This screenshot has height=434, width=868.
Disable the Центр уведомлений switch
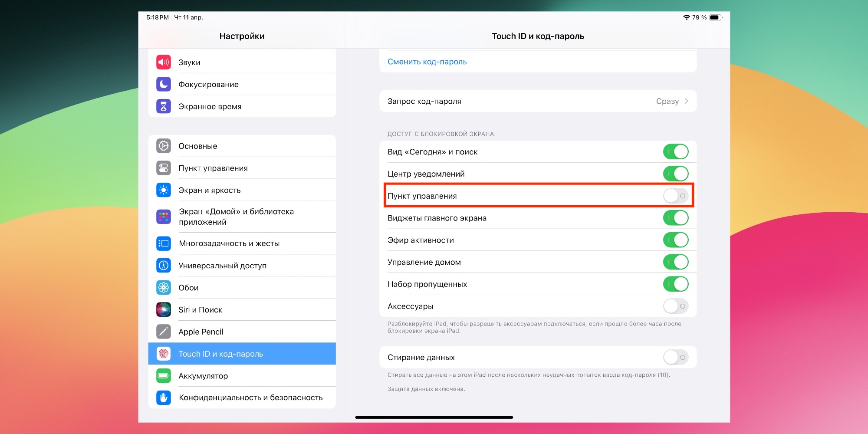point(676,174)
